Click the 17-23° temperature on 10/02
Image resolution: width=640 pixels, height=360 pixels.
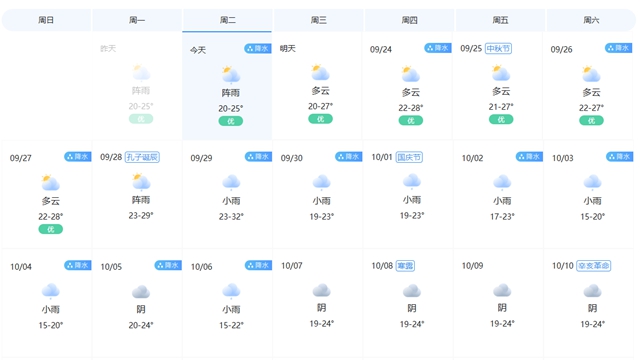click(502, 216)
